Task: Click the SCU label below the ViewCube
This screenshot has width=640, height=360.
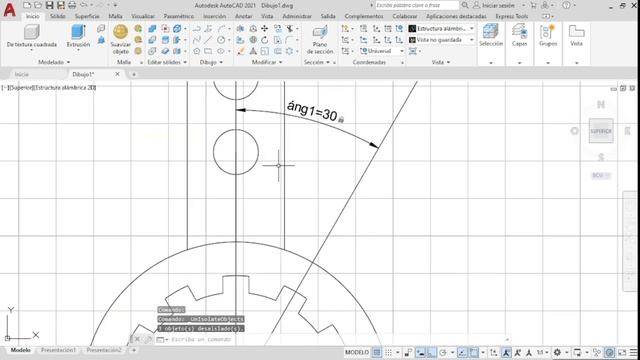Action: (600, 176)
